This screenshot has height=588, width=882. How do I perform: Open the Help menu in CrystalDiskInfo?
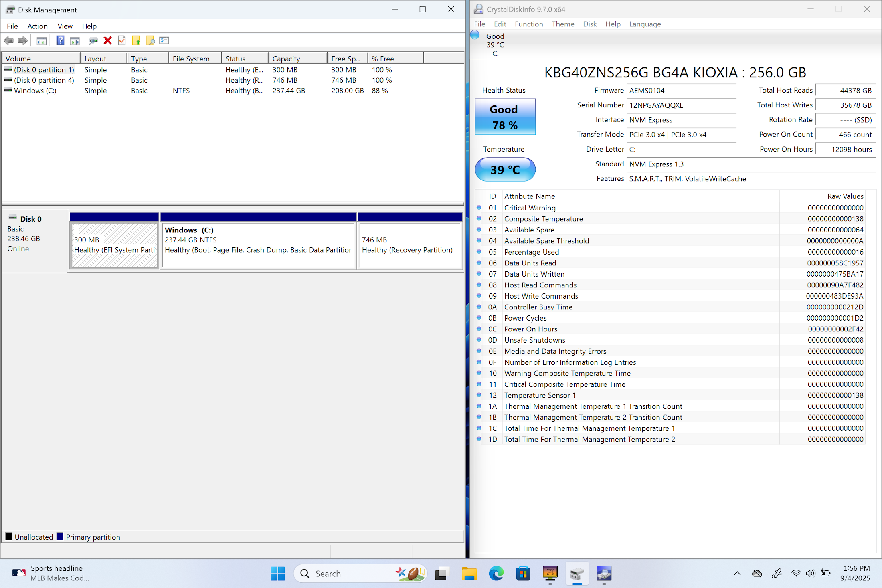pyautogui.click(x=613, y=24)
